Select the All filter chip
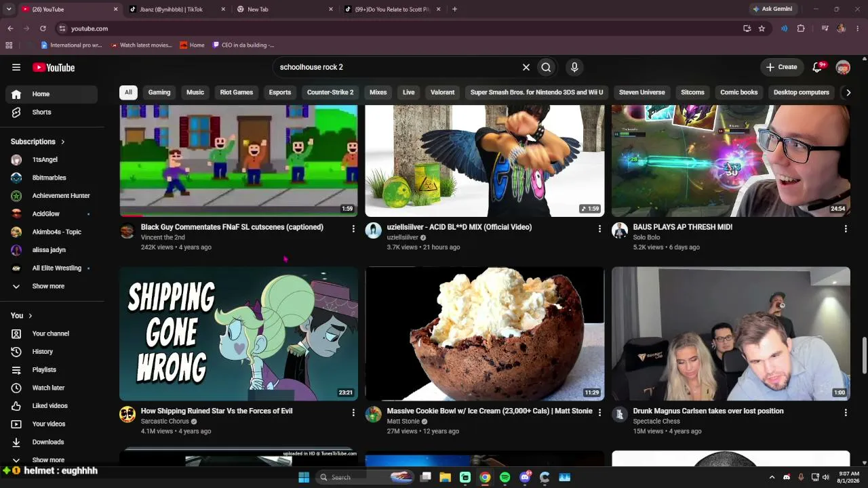Image resolution: width=868 pixels, height=488 pixels. click(128, 92)
